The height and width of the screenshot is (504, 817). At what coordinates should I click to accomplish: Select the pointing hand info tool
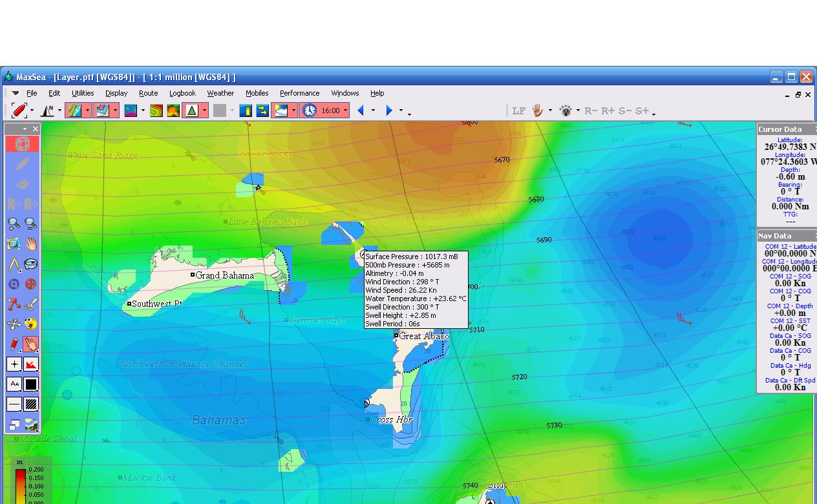(x=30, y=344)
